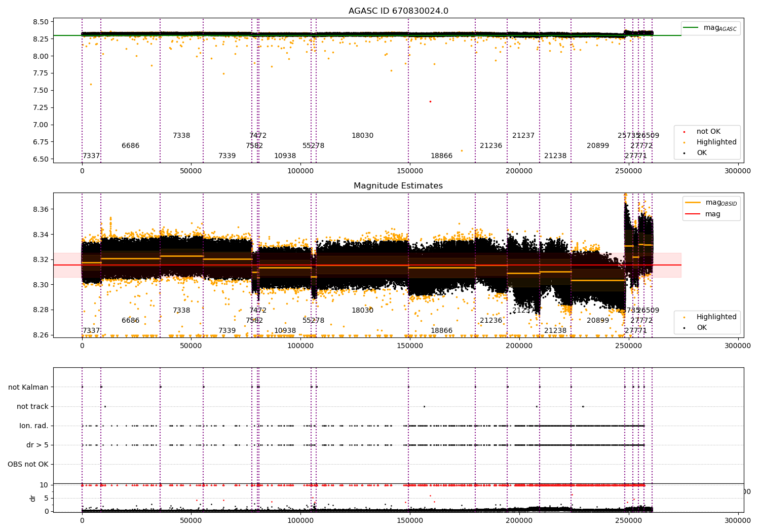This screenshot has width=760, height=532.
Task: Click OBSID label 18866 in the top plot
Action: click(x=441, y=156)
